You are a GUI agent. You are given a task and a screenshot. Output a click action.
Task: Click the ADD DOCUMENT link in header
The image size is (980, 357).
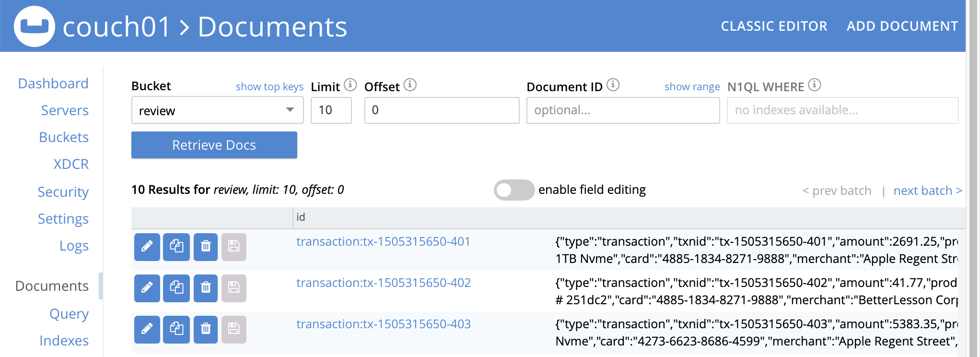click(902, 26)
